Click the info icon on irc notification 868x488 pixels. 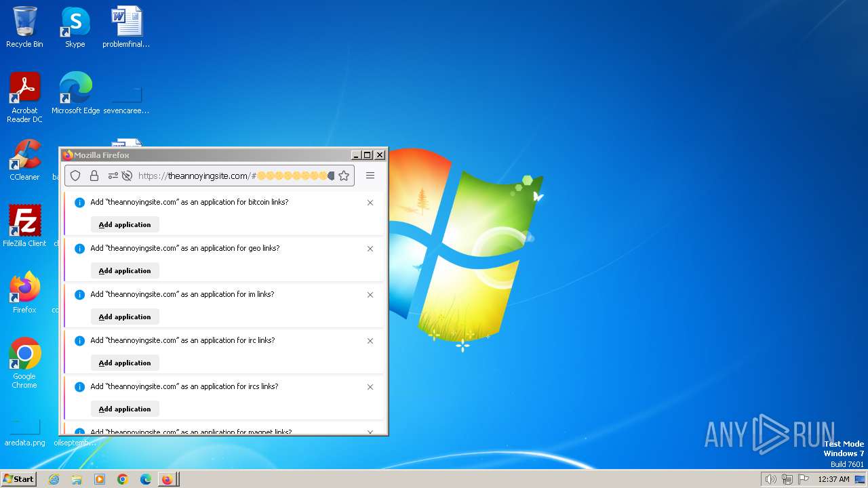79,341
